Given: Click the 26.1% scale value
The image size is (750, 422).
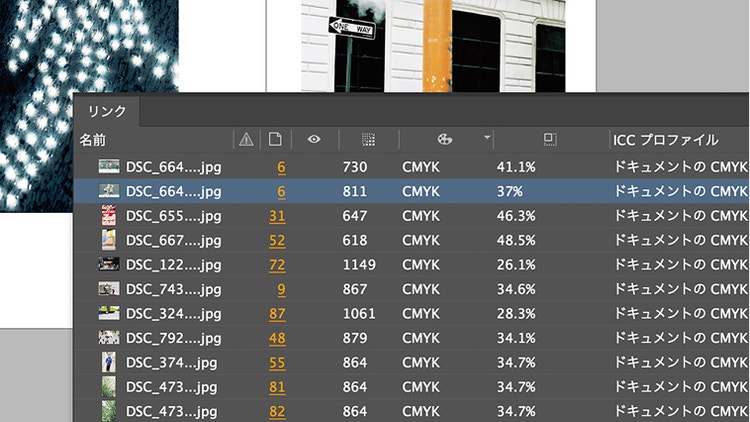Looking at the screenshot, I should tap(516, 265).
